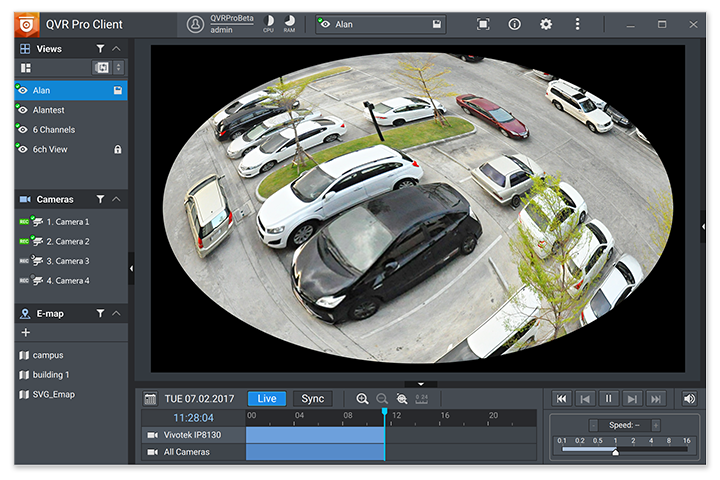This screenshot has width=720, height=480.
Task: Collapse the Cameras panel
Action: tap(117, 200)
